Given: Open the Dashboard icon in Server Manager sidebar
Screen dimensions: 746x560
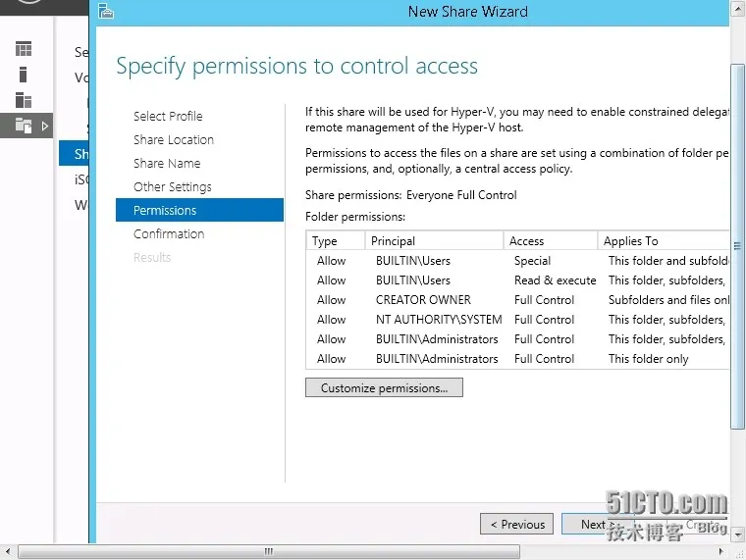Looking at the screenshot, I should pos(24,49).
